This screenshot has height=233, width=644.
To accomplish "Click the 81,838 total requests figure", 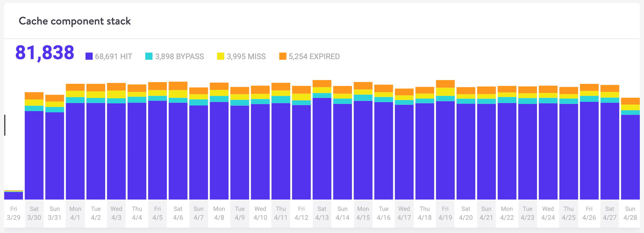I will coord(45,53).
